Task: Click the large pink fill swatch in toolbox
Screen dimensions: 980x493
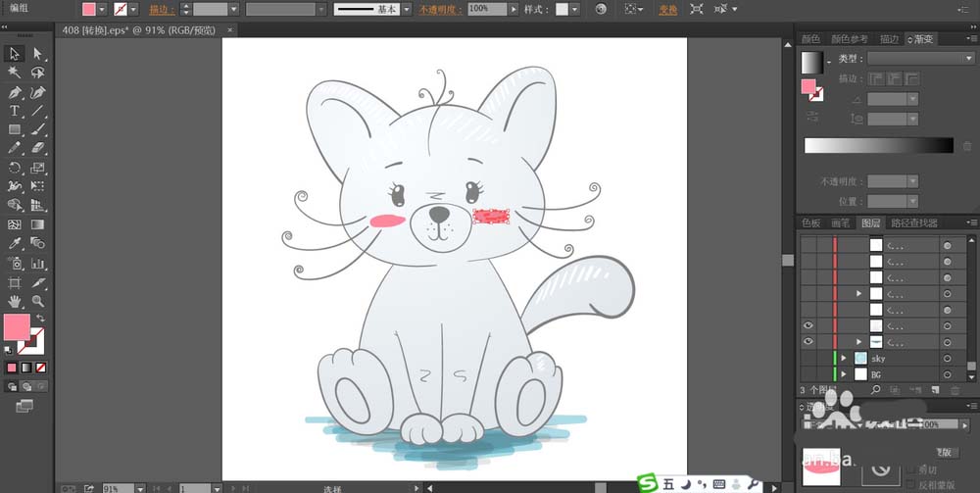Action: click(x=17, y=326)
